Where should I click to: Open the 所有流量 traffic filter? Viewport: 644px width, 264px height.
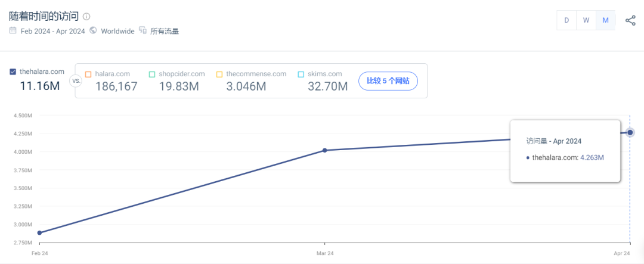coord(165,31)
